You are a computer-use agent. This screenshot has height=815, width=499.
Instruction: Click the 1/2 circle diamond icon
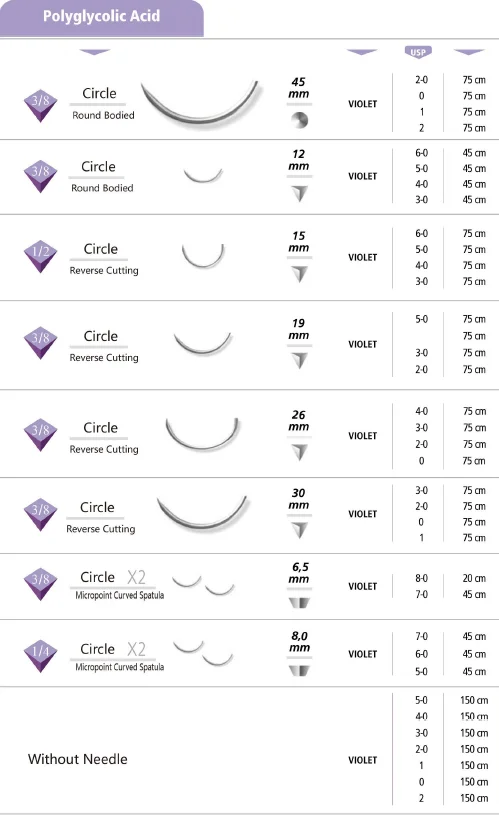point(41,256)
